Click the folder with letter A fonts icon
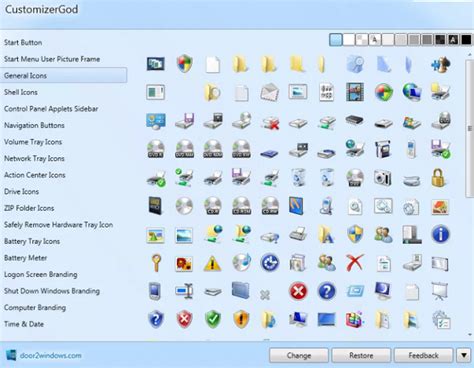This screenshot has height=368, width=474. [326, 234]
